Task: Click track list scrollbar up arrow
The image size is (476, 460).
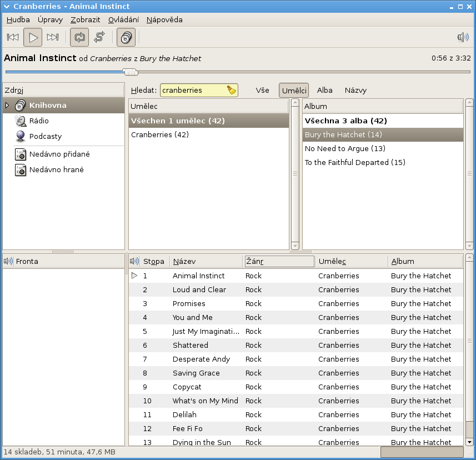Action: click(x=469, y=258)
